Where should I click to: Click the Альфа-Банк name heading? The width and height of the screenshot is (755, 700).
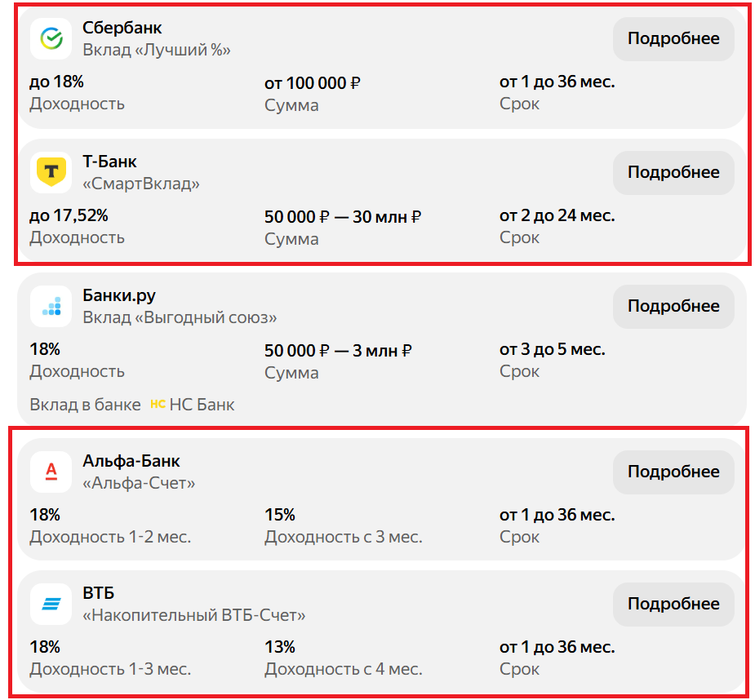point(130,462)
